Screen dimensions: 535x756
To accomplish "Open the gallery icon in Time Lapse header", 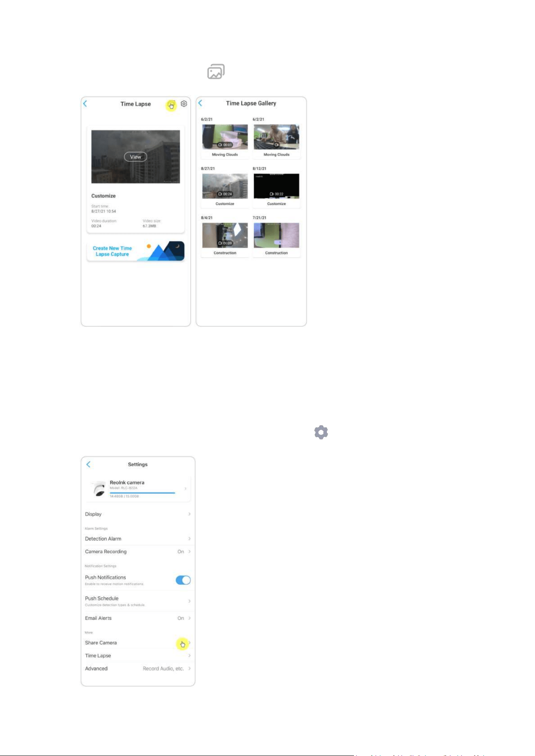I will point(171,105).
